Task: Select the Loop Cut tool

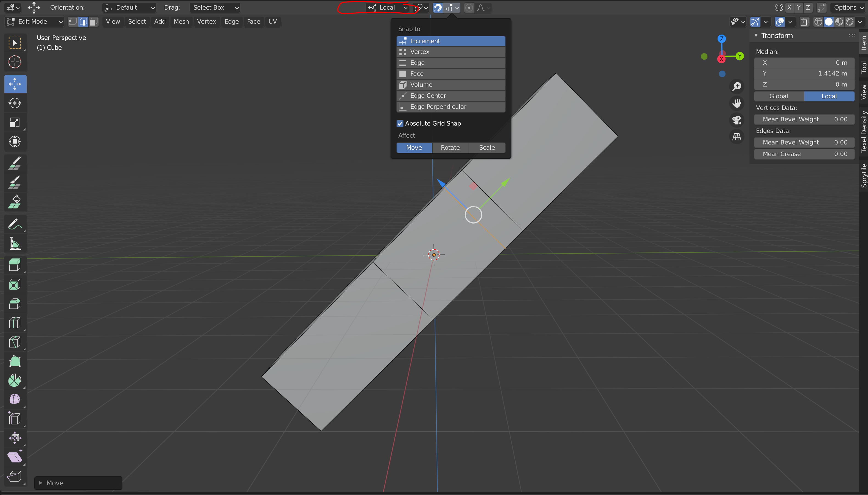Action: [x=15, y=323]
